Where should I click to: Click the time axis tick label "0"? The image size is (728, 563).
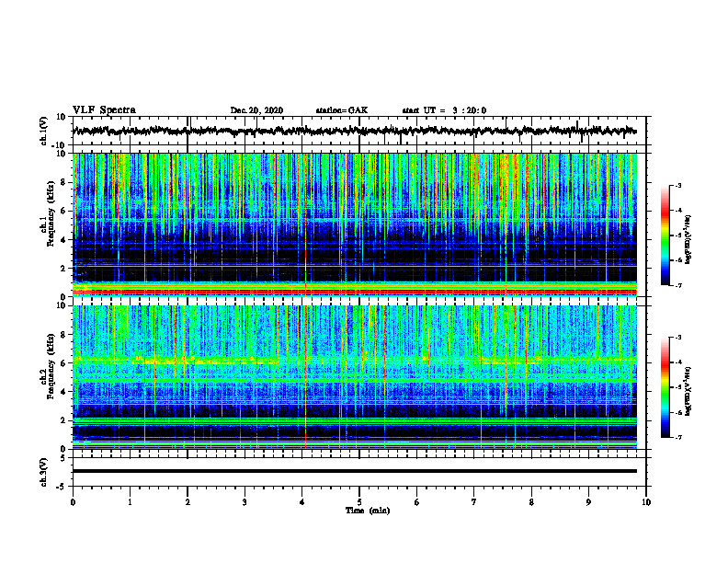coord(73,502)
